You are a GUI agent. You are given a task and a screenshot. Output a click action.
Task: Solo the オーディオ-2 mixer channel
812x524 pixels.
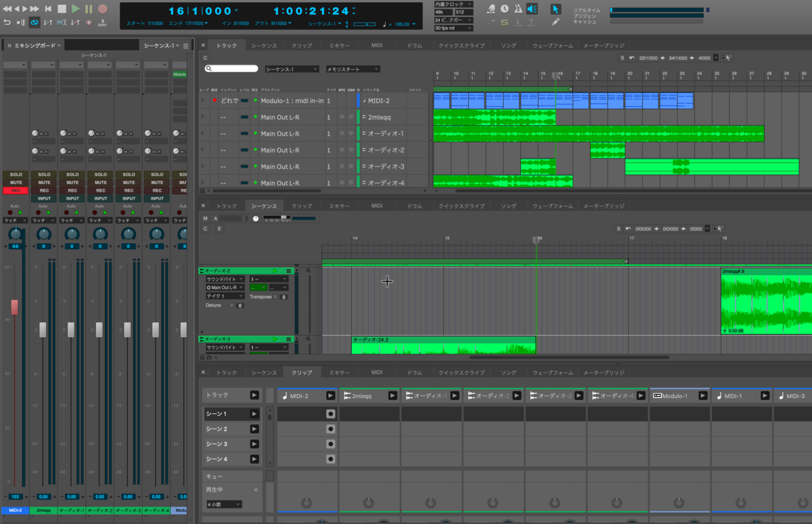click(x=100, y=175)
